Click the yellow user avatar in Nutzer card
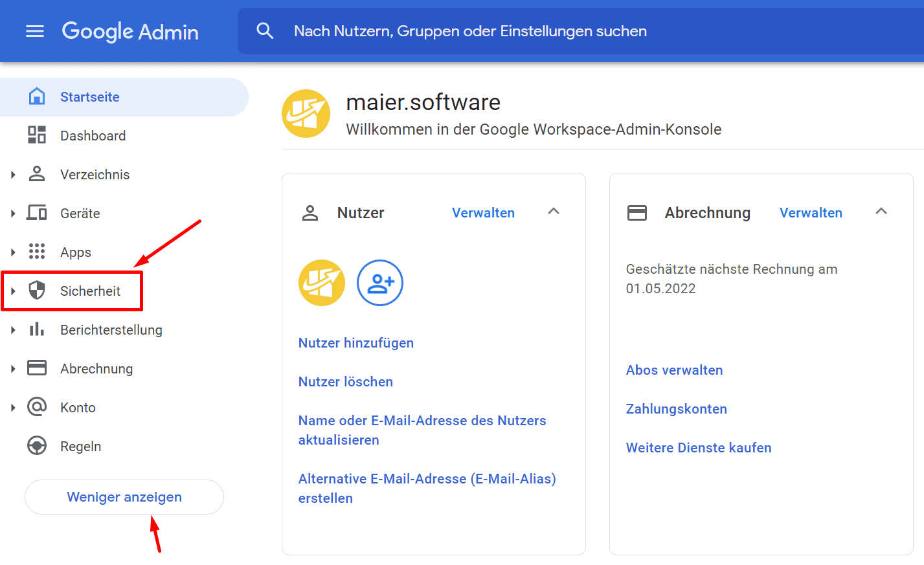The image size is (924, 565). click(322, 283)
